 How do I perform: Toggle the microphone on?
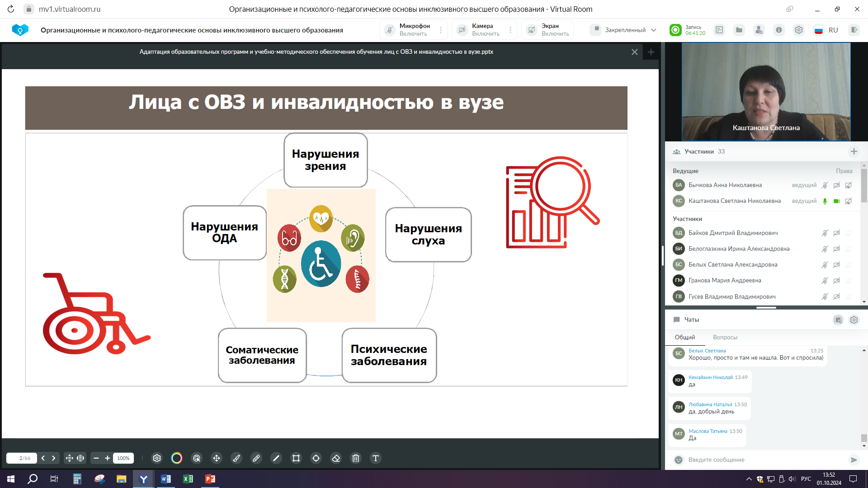pyautogui.click(x=390, y=30)
